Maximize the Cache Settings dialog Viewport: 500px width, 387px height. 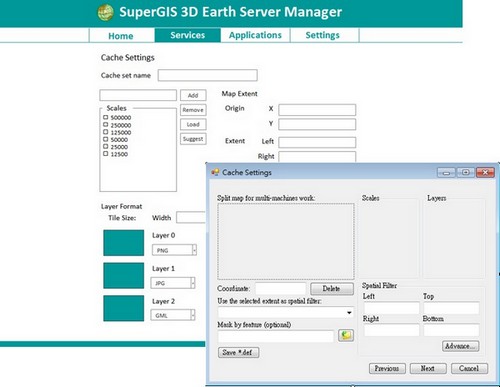click(466, 172)
